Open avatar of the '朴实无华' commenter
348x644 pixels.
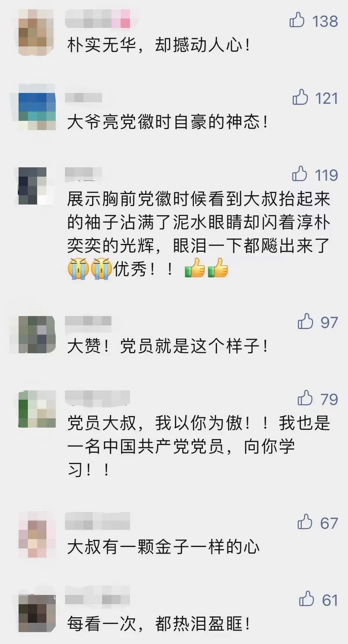37,33
